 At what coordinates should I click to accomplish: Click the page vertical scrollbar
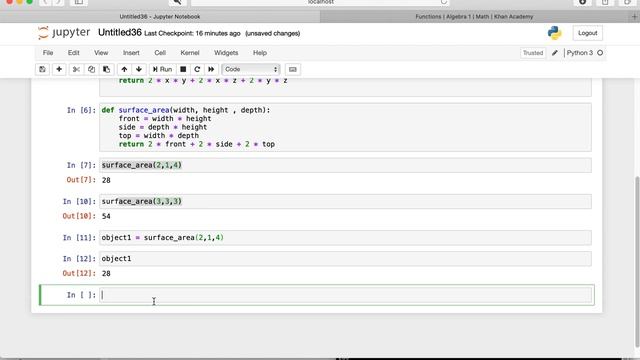636,261
